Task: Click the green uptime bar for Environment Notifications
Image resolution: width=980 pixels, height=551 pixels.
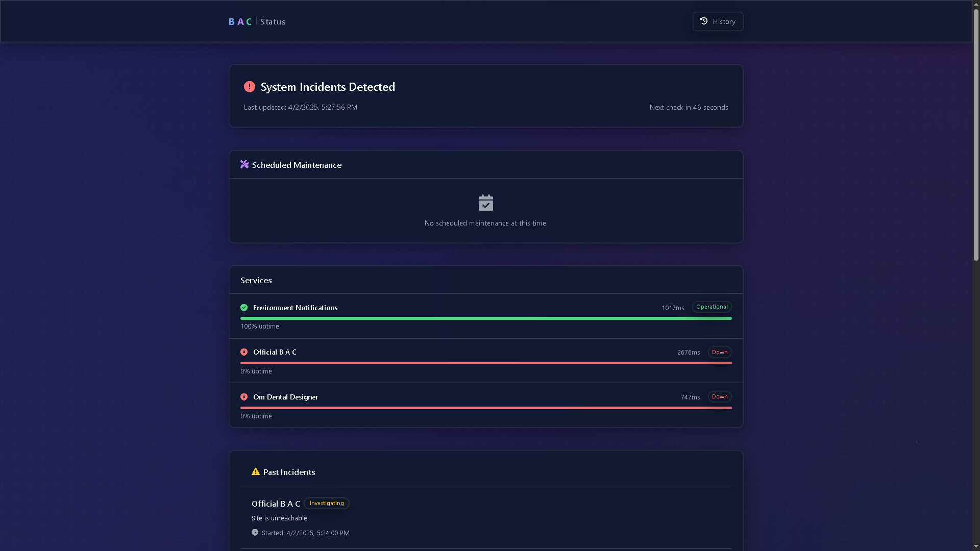Action: (485, 318)
